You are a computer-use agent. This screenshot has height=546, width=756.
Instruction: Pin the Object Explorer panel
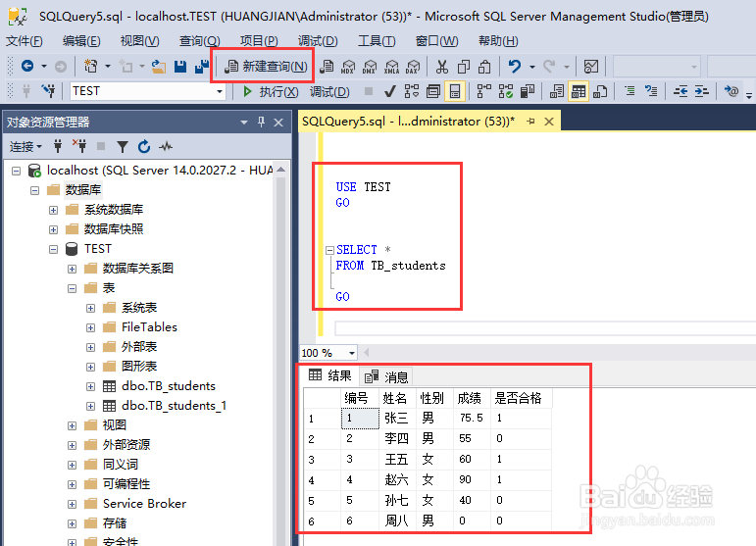tap(261, 123)
